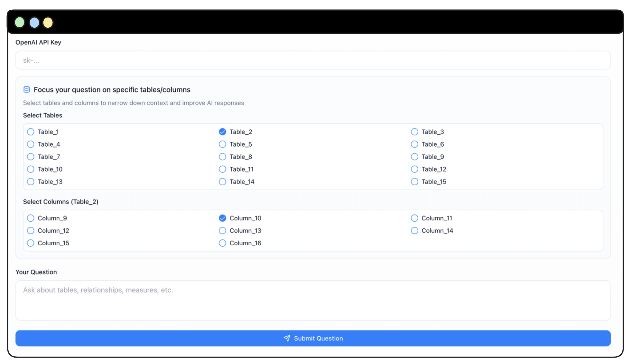Select Column_14 for Table_2
Viewport: 630px width, 364px height.
click(414, 231)
